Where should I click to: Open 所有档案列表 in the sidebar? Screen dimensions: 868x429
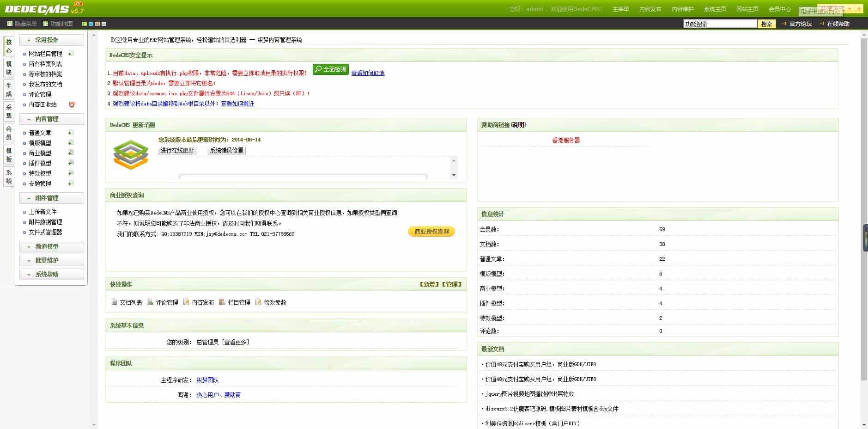pos(45,64)
